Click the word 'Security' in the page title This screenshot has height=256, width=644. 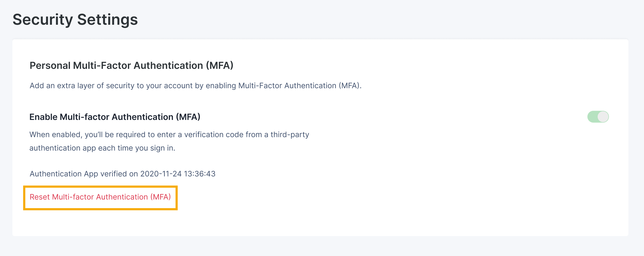(x=43, y=20)
